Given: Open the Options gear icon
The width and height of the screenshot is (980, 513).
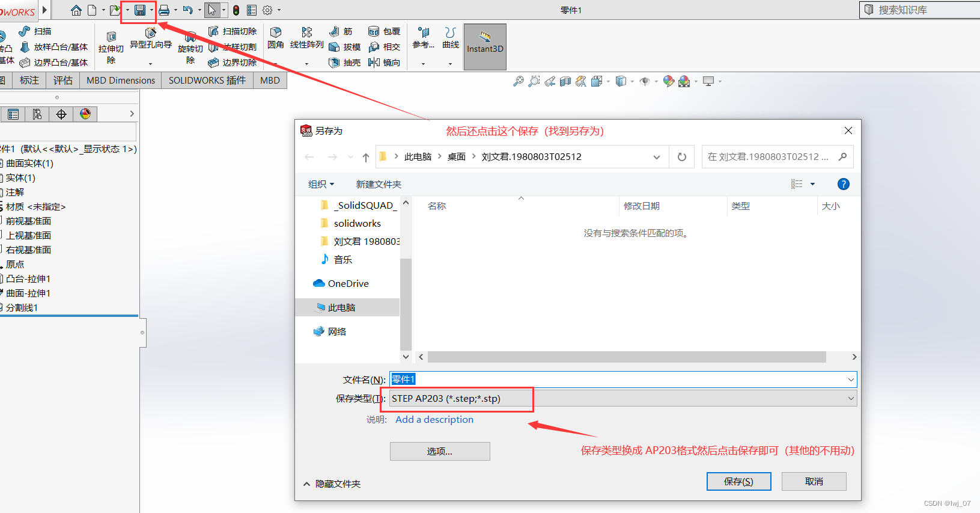Looking at the screenshot, I should tap(268, 10).
